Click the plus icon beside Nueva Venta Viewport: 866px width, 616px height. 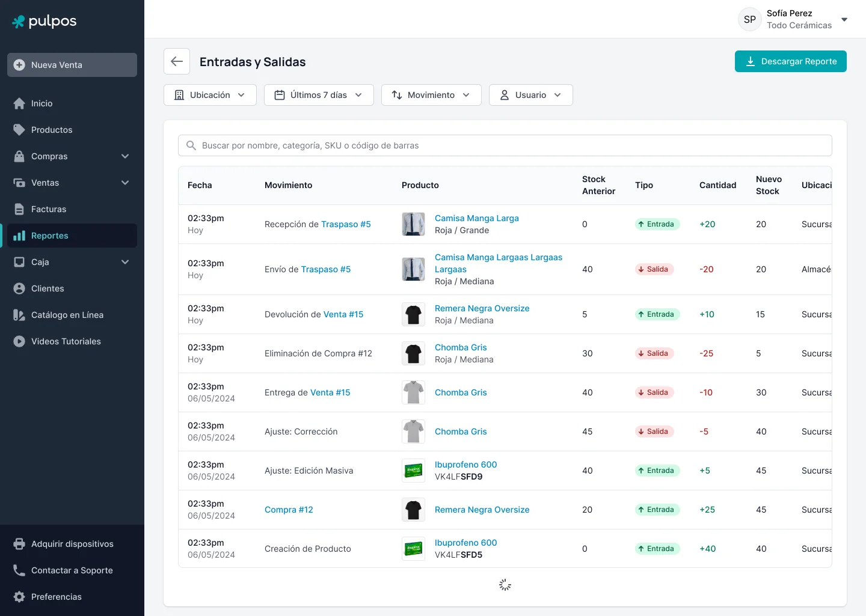[19, 65]
